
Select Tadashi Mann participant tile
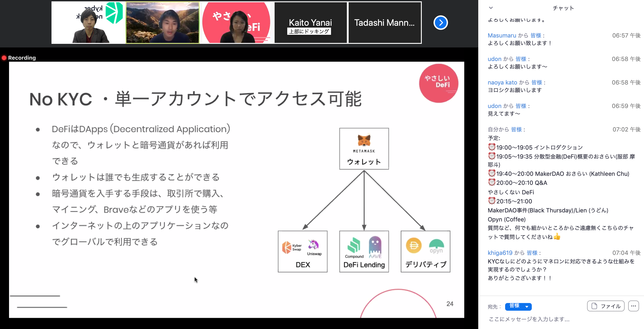point(385,23)
